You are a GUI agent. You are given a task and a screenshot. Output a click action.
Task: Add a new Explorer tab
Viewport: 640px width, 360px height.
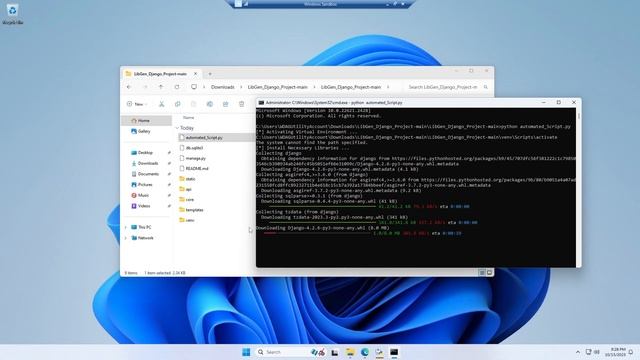(x=210, y=74)
